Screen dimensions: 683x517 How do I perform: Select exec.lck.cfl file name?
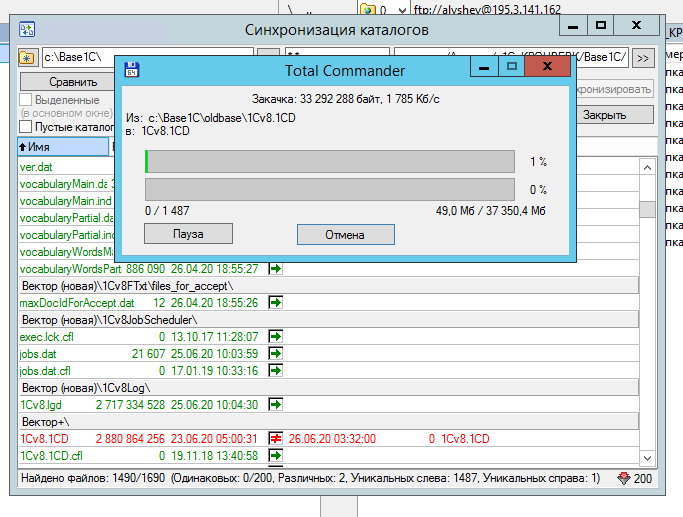point(47,337)
